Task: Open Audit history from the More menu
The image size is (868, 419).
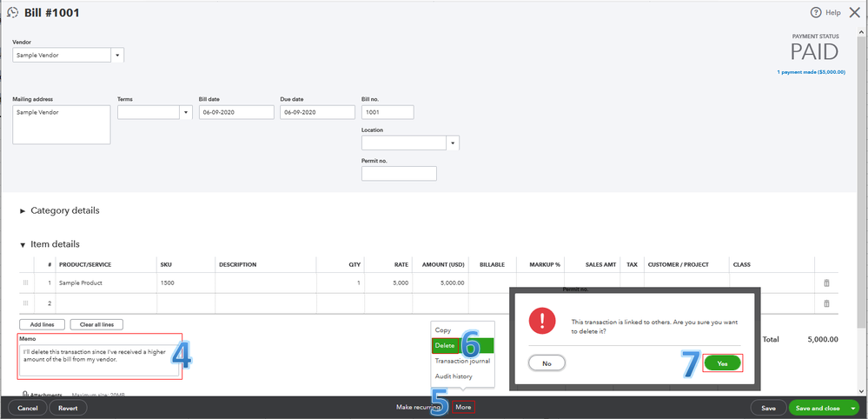Action: pyautogui.click(x=454, y=376)
